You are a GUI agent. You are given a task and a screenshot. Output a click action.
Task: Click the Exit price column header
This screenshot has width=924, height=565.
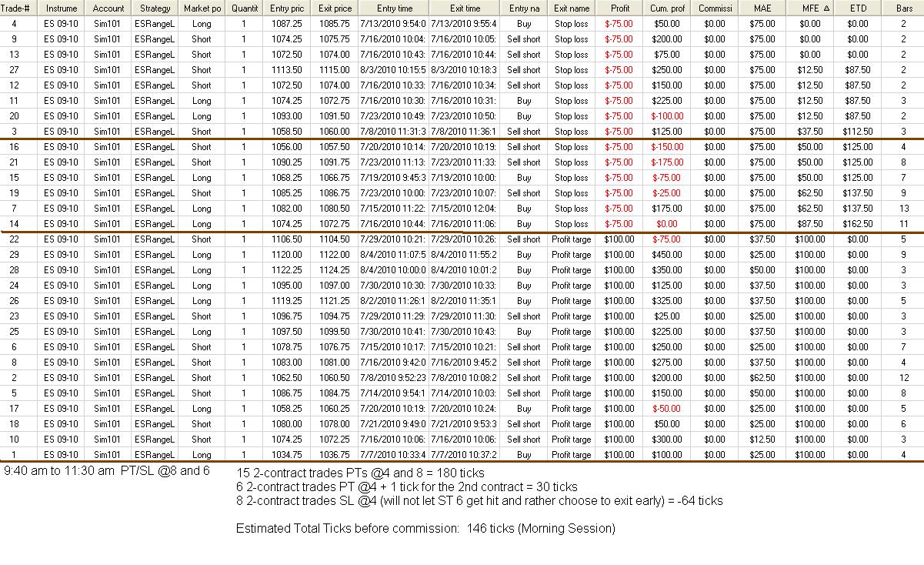(x=334, y=8)
